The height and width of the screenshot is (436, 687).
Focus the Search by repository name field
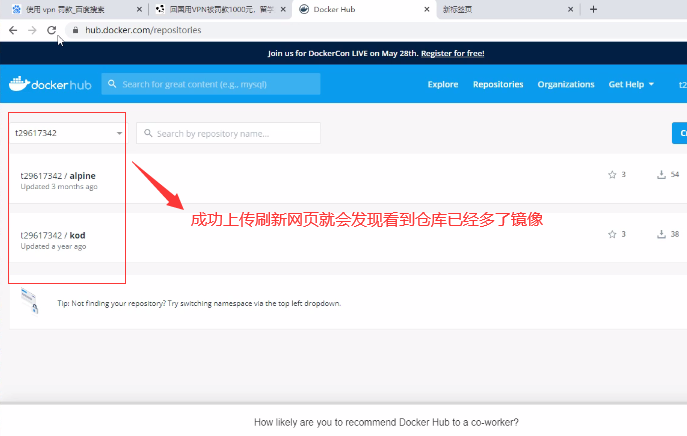point(228,133)
